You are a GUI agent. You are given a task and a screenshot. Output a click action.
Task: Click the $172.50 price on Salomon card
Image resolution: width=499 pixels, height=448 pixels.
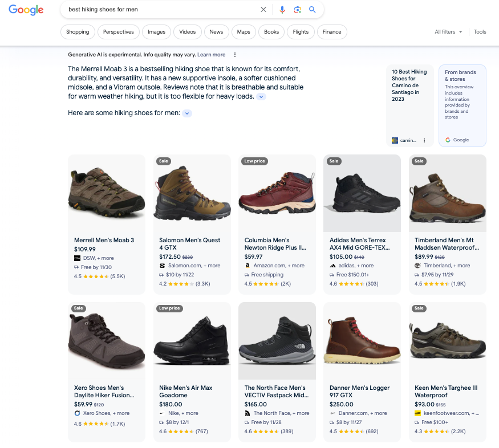click(x=170, y=256)
